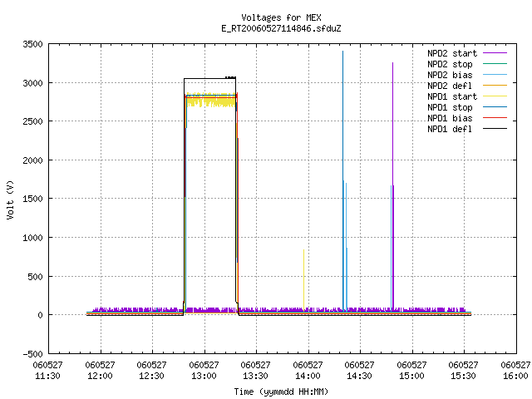The image size is (532, 399).
Task: Click the purple NPD2 start legend line
Action: pos(495,53)
